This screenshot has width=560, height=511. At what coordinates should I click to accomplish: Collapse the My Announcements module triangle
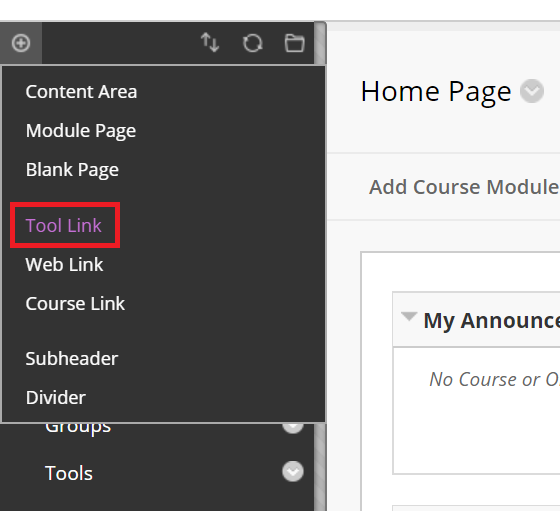[409, 316]
